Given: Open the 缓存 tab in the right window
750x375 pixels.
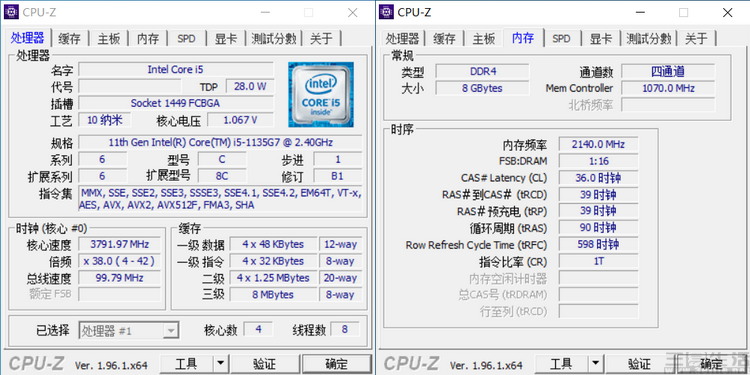Looking at the screenshot, I should tap(444, 38).
